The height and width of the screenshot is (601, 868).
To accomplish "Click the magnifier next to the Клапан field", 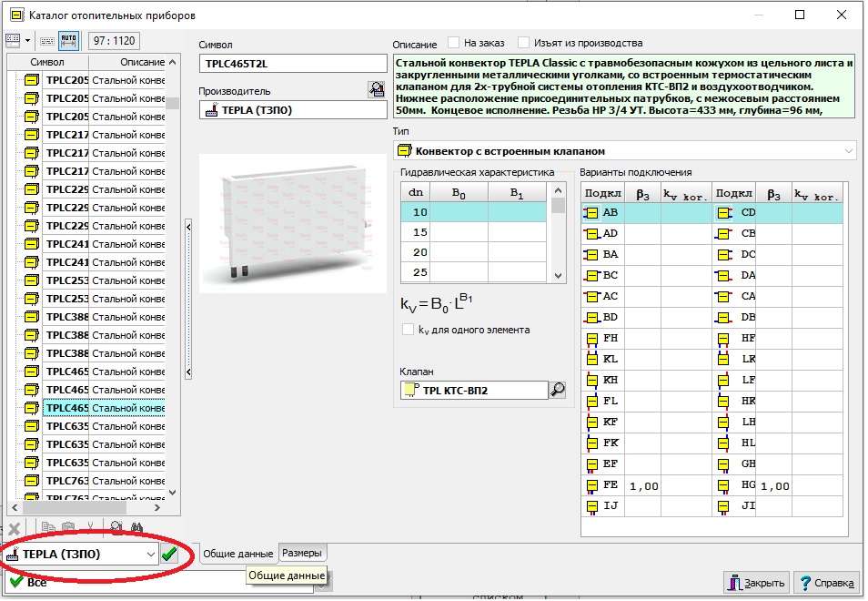I will click(x=558, y=391).
